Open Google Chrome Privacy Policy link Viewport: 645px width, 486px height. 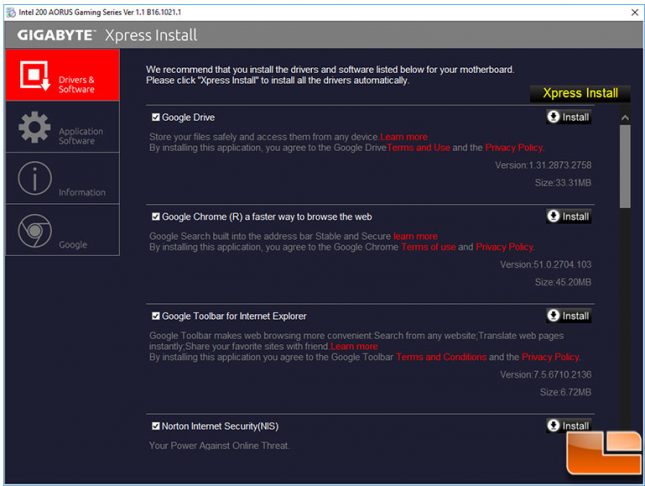(504, 247)
